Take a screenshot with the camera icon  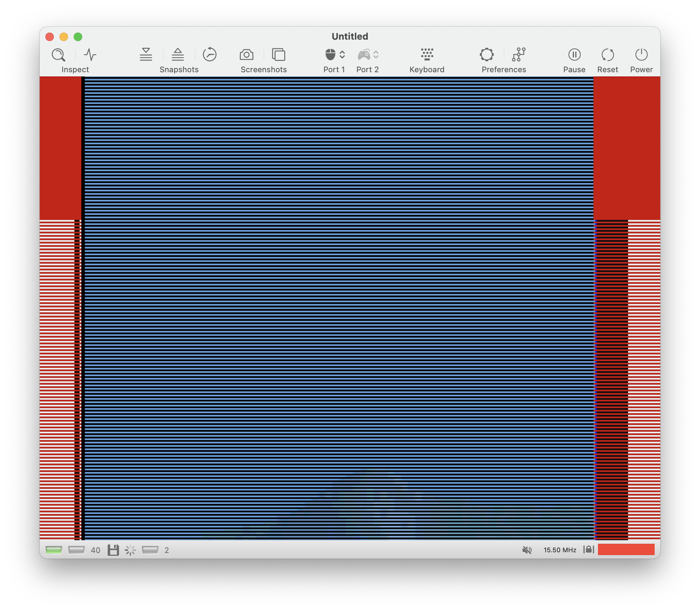tap(247, 55)
